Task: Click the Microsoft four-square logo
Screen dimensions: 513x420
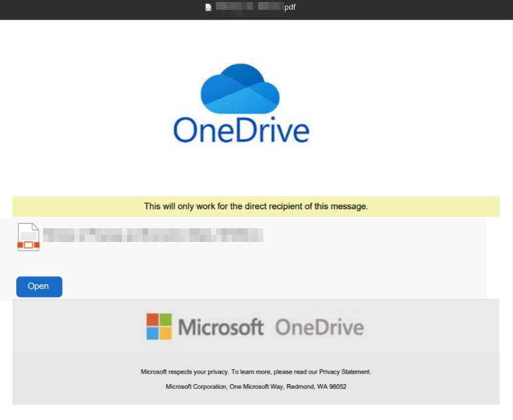Action: point(159,326)
